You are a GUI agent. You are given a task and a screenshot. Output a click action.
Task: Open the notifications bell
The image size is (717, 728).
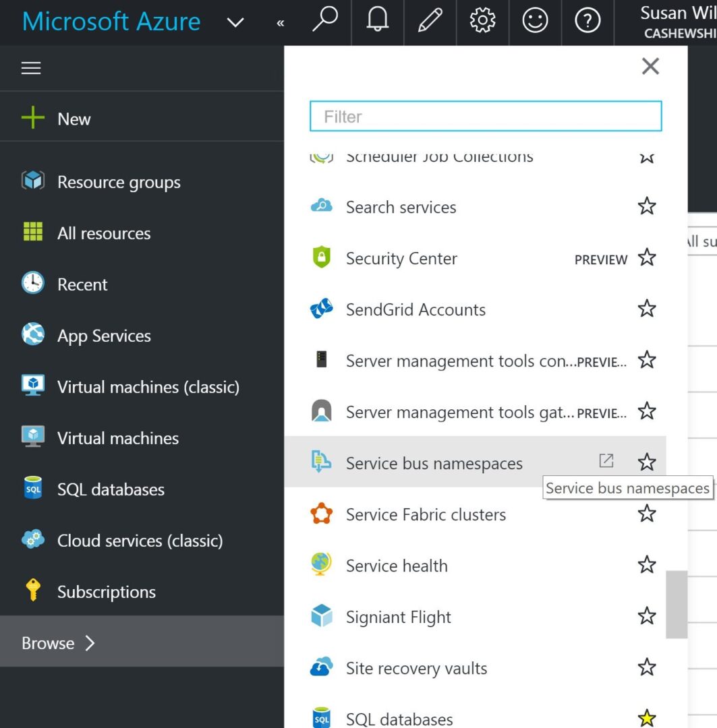pos(377,20)
